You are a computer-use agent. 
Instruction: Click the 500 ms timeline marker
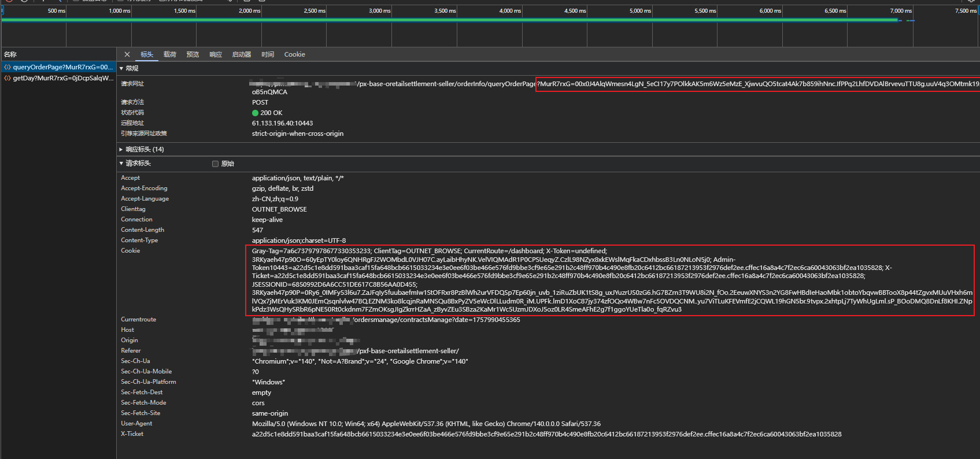(57, 11)
